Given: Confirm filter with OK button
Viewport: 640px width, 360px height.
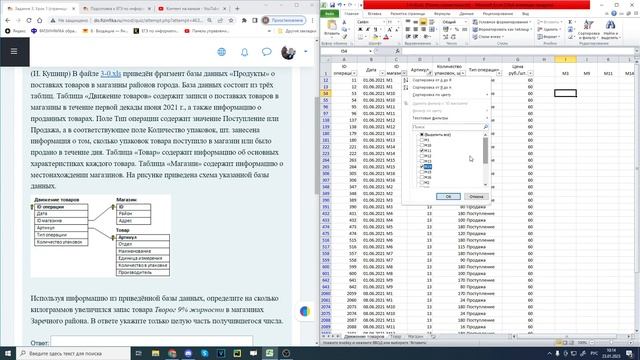Looking at the screenshot, I should (448, 196).
